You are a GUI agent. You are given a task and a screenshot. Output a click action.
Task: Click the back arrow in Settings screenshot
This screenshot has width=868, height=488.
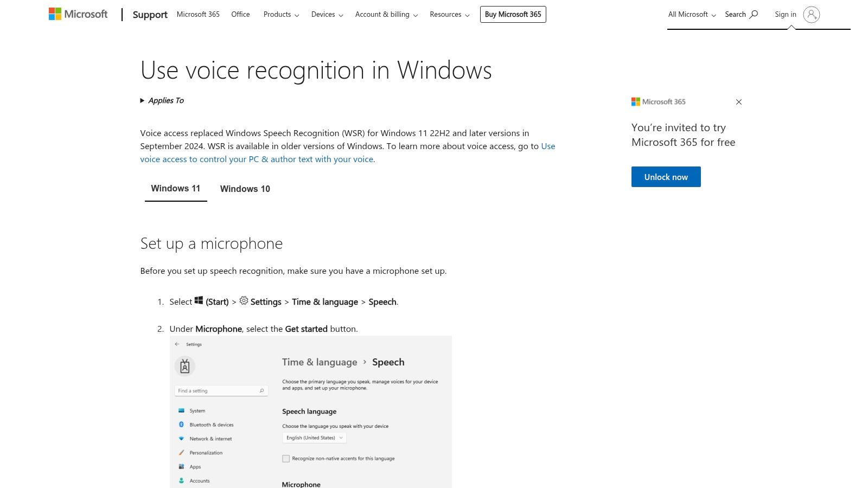(177, 344)
